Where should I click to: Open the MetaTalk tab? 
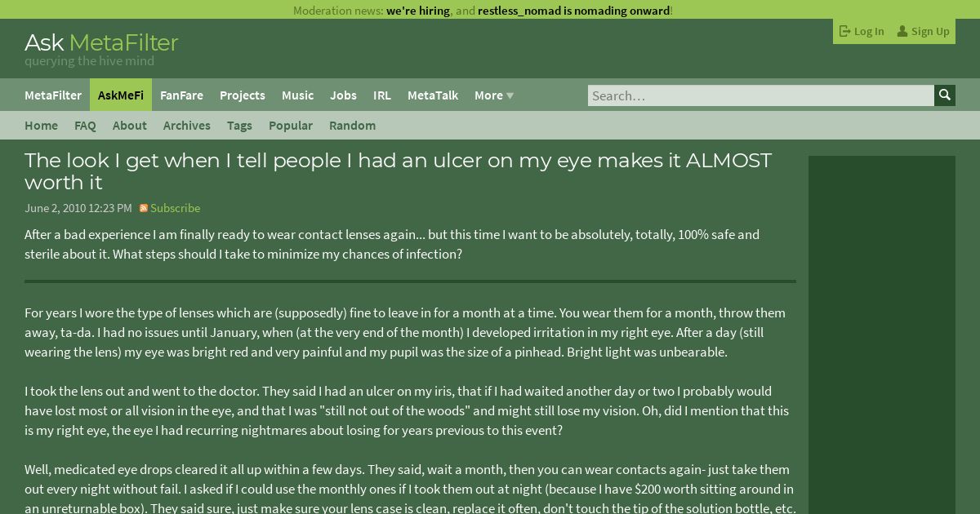point(433,95)
